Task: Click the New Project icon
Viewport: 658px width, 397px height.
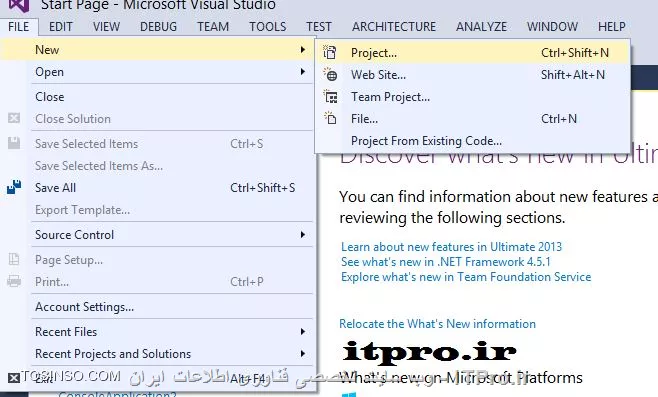Action: pyautogui.click(x=330, y=52)
